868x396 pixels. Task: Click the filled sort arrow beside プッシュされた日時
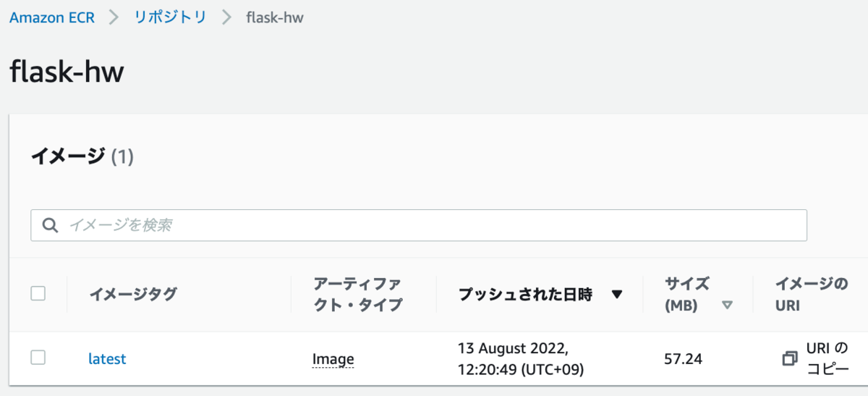coord(617,295)
